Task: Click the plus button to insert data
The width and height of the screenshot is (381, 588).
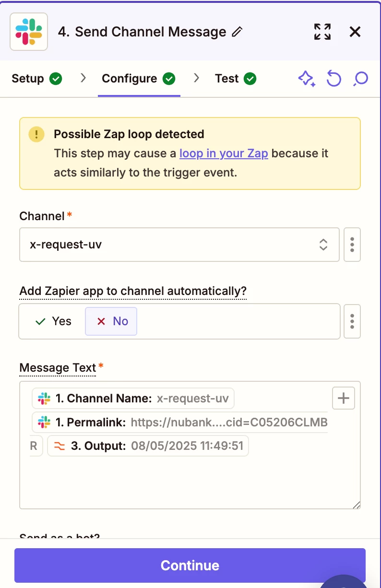Action: point(344,398)
